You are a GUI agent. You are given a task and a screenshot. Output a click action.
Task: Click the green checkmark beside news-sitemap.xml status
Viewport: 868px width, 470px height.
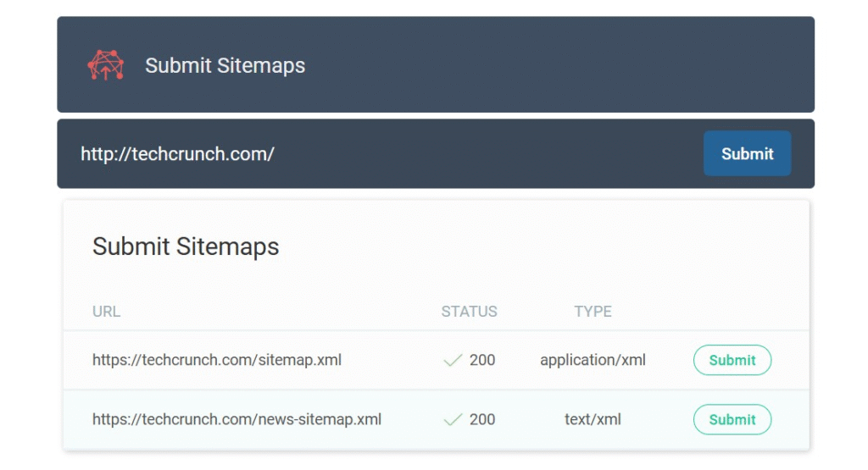point(453,420)
